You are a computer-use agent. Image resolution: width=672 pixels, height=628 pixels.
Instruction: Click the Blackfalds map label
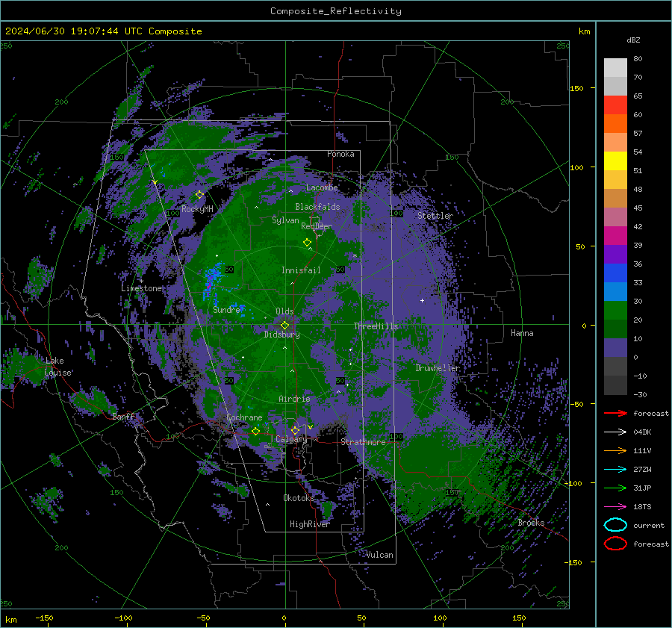click(x=317, y=207)
